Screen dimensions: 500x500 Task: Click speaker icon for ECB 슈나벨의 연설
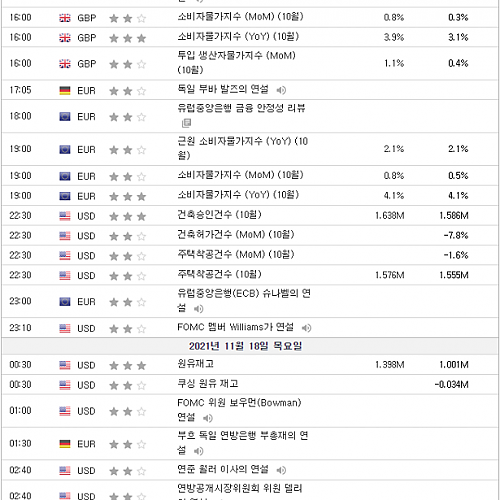coord(198,309)
